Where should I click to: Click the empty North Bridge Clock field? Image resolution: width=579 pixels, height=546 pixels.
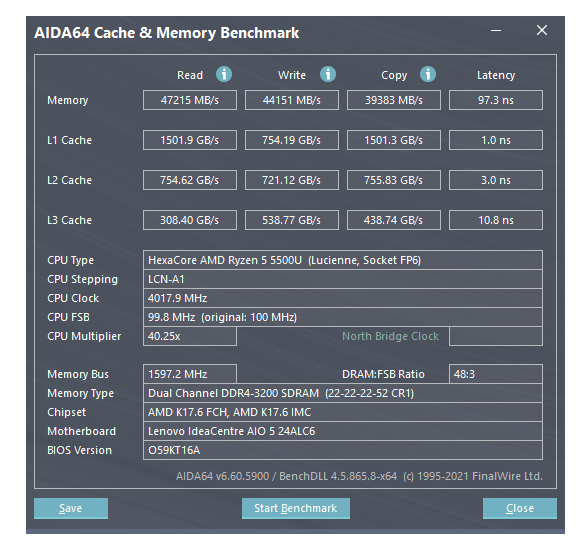[x=496, y=336]
